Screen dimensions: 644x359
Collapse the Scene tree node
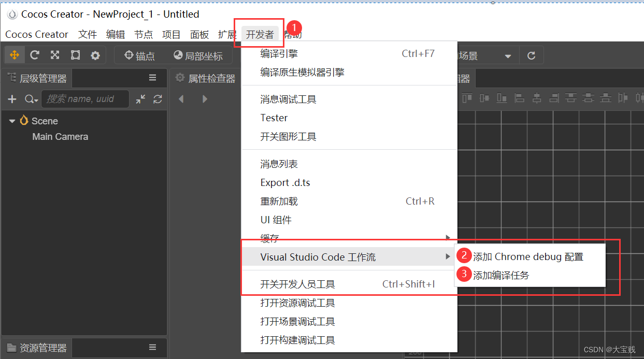tap(12, 121)
